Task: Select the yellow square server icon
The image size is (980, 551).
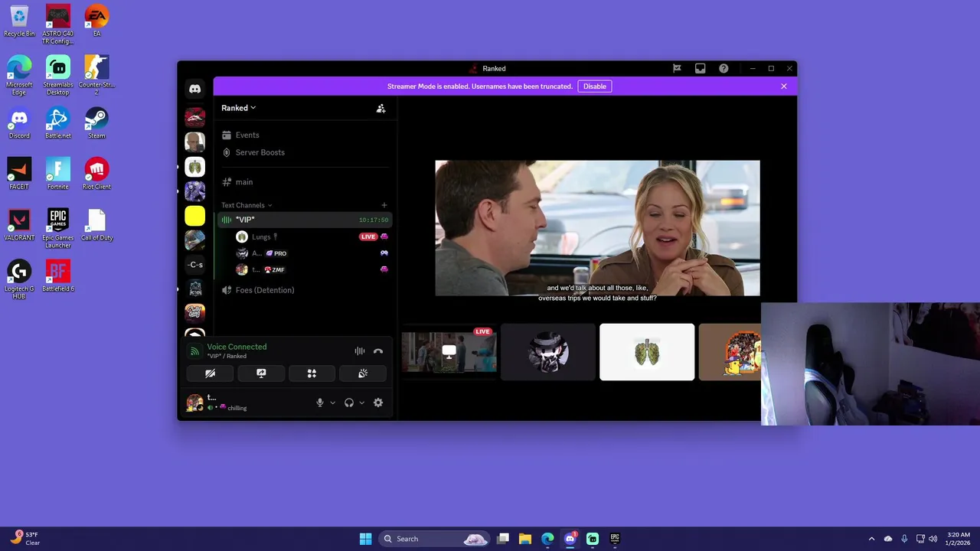Action: point(195,216)
